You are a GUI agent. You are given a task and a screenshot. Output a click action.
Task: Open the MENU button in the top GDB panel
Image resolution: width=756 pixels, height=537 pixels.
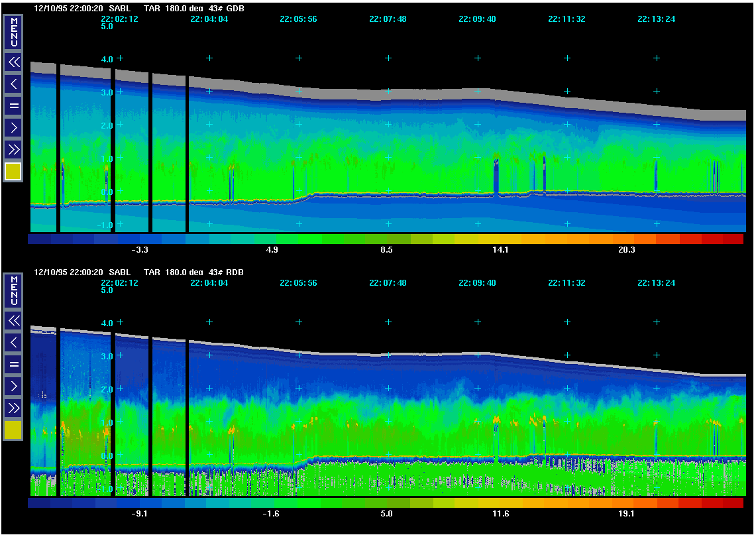(x=13, y=32)
